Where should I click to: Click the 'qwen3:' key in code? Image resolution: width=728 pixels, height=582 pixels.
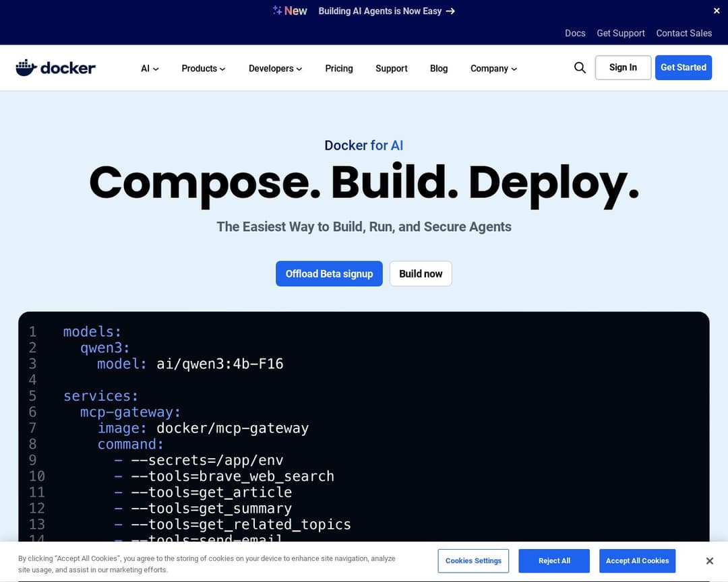tap(105, 348)
